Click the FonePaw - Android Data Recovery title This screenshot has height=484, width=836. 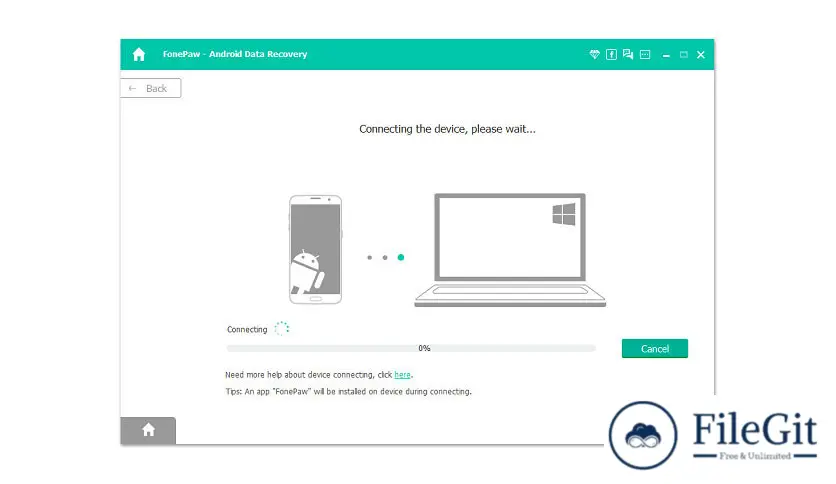235,54
